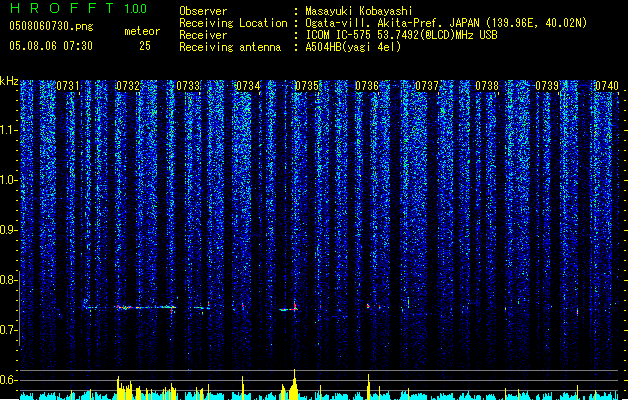Click the Receiving Location label
629x400 pixels.
pyautogui.click(x=233, y=23)
